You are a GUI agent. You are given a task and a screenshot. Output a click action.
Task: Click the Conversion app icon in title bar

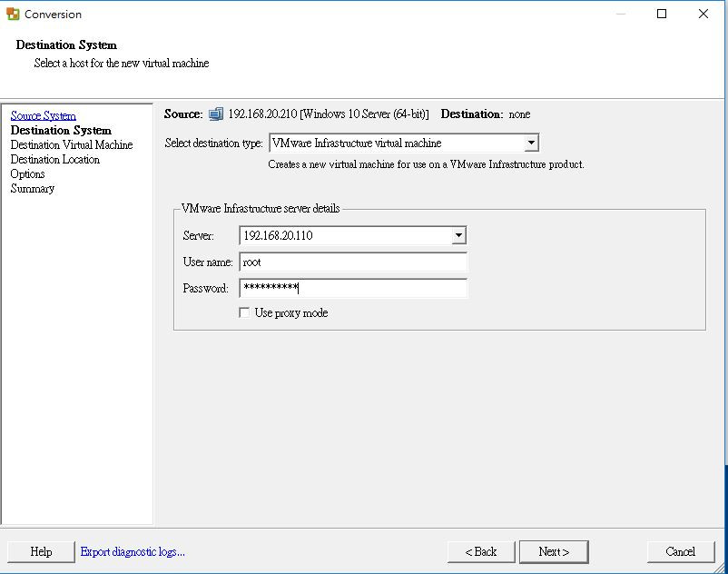(13, 14)
